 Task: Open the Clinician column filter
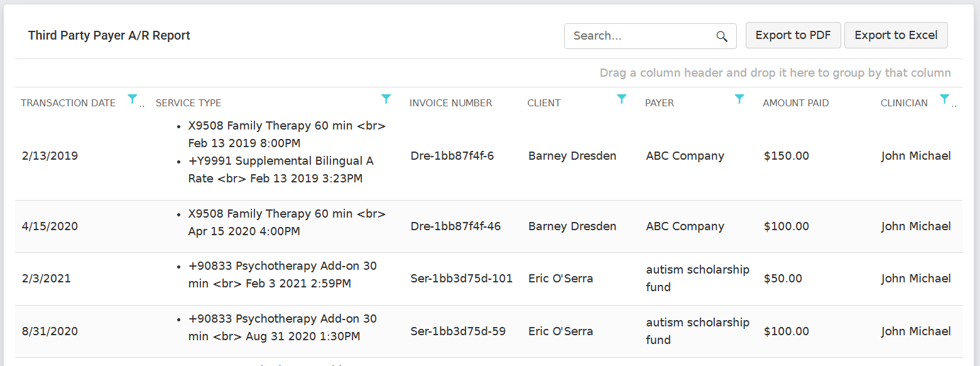pyautogui.click(x=944, y=99)
